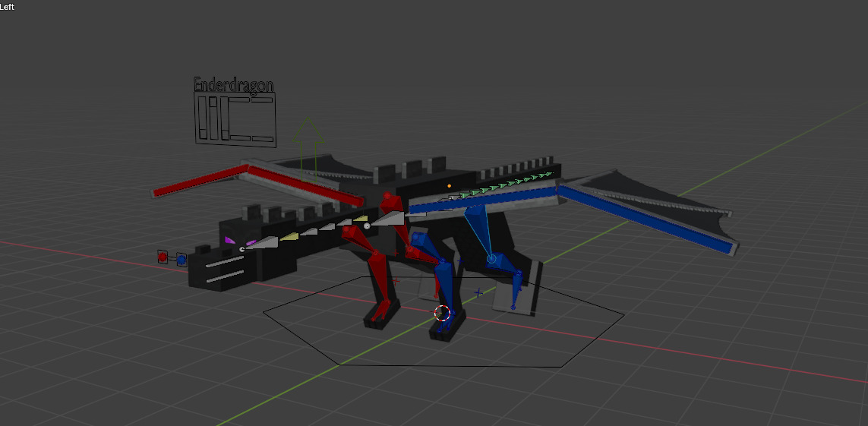Screen dimensions: 868x426
Task: Select the small white circle on the head
Action: click(242, 250)
